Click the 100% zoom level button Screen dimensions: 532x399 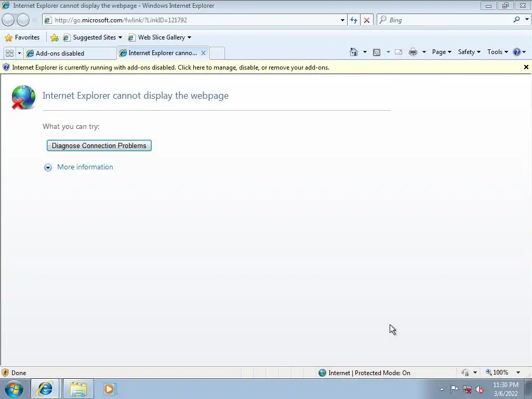pyautogui.click(x=497, y=373)
